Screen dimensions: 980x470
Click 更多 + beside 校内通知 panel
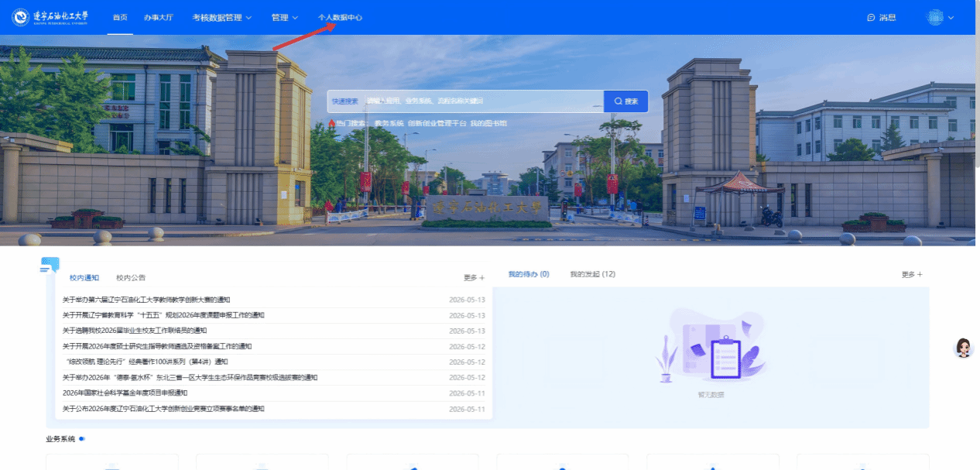click(x=474, y=277)
